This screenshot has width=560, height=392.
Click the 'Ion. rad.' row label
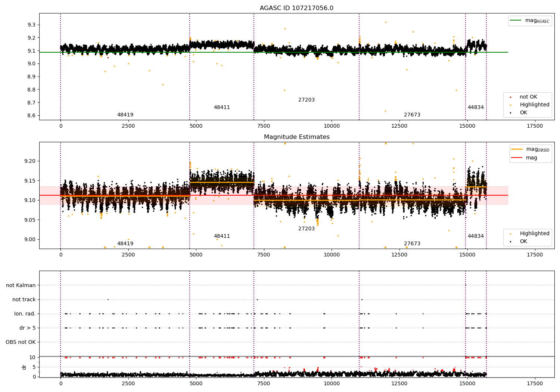(25, 314)
